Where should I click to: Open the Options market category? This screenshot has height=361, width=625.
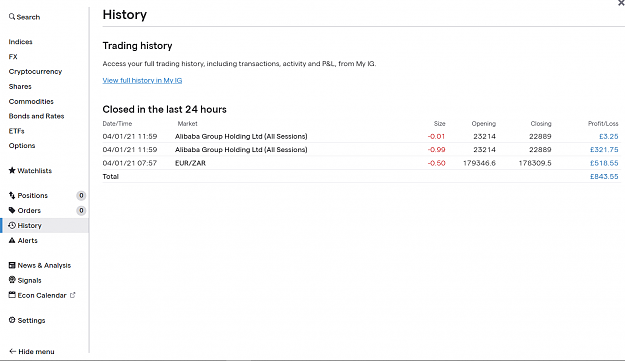pos(22,146)
